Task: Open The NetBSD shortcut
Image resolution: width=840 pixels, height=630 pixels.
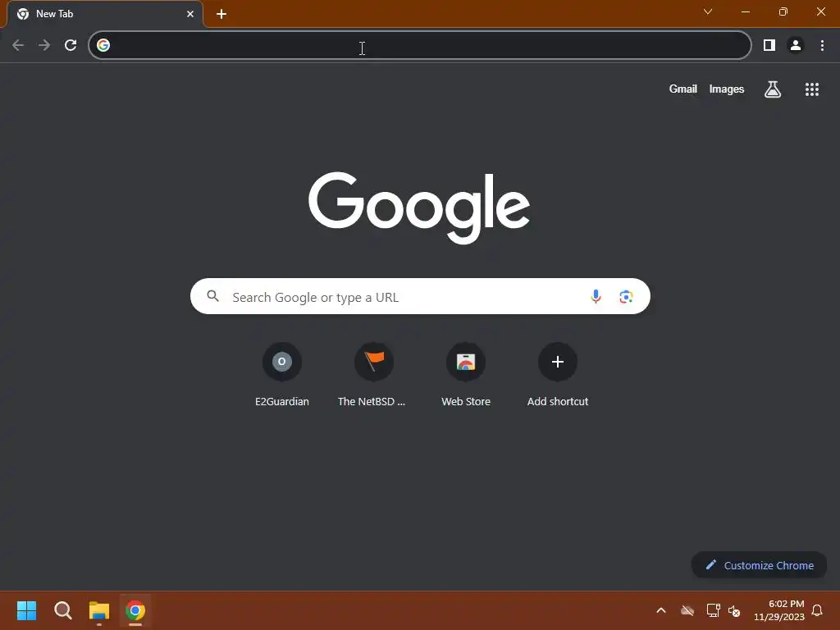Action: point(373,375)
